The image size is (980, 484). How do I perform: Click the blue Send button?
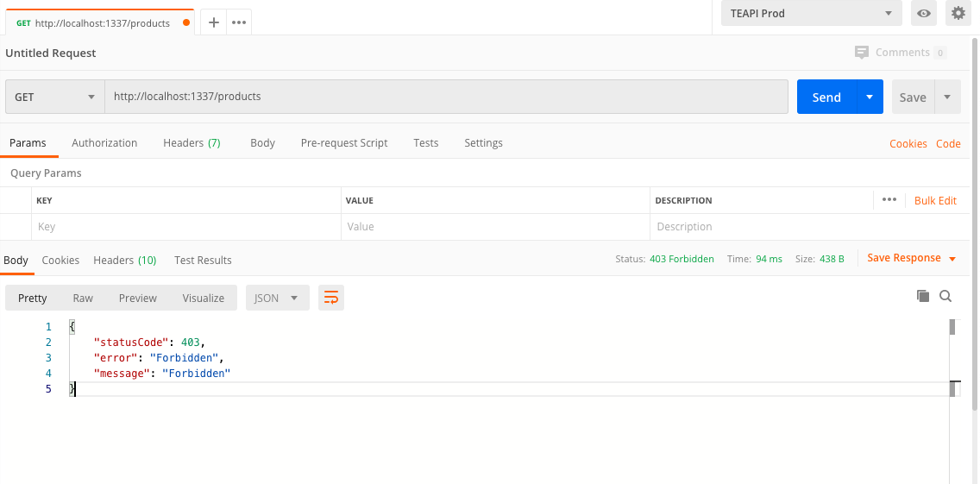tap(826, 97)
